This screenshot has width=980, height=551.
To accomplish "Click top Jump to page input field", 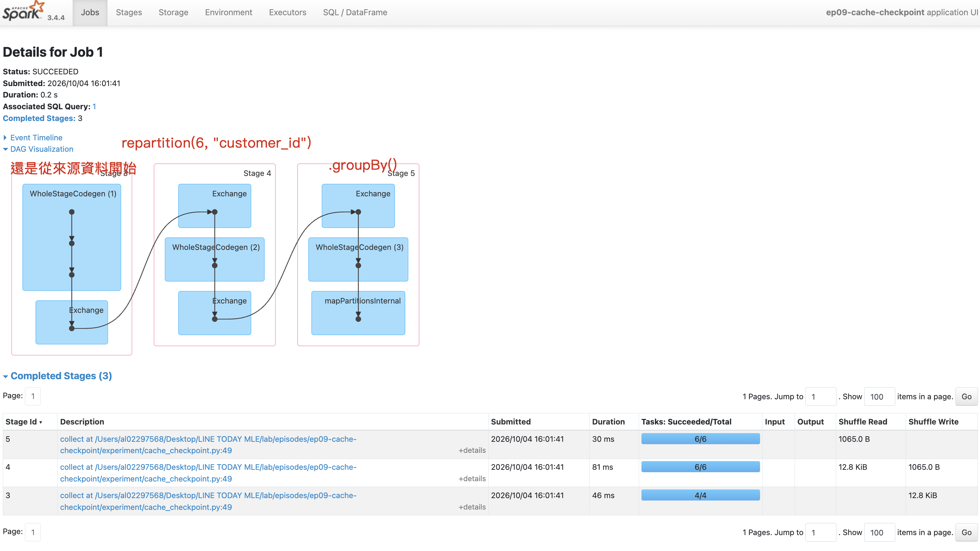I will 821,396.
